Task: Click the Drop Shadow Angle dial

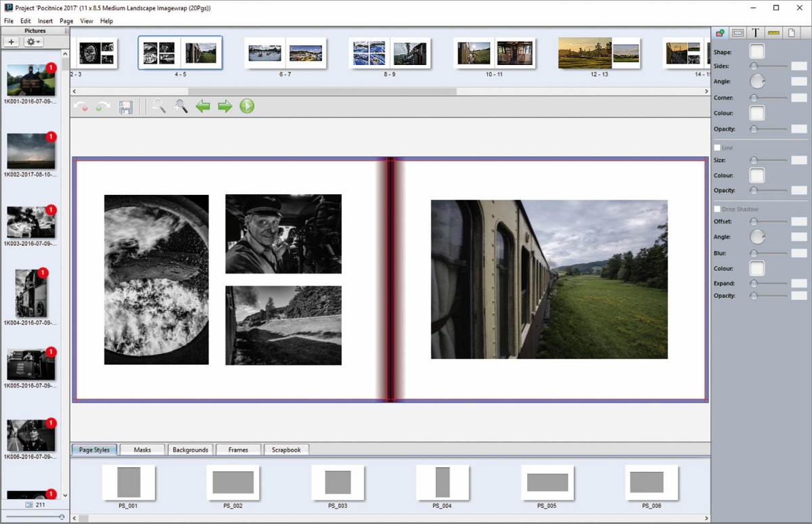Action: 757,237
